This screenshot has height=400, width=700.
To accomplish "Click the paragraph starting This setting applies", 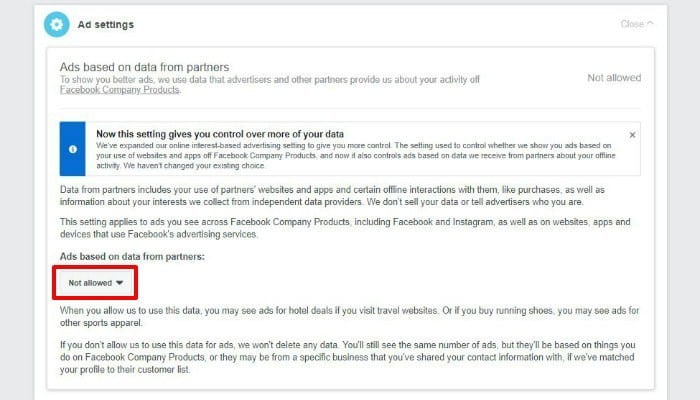I will (x=345, y=228).
